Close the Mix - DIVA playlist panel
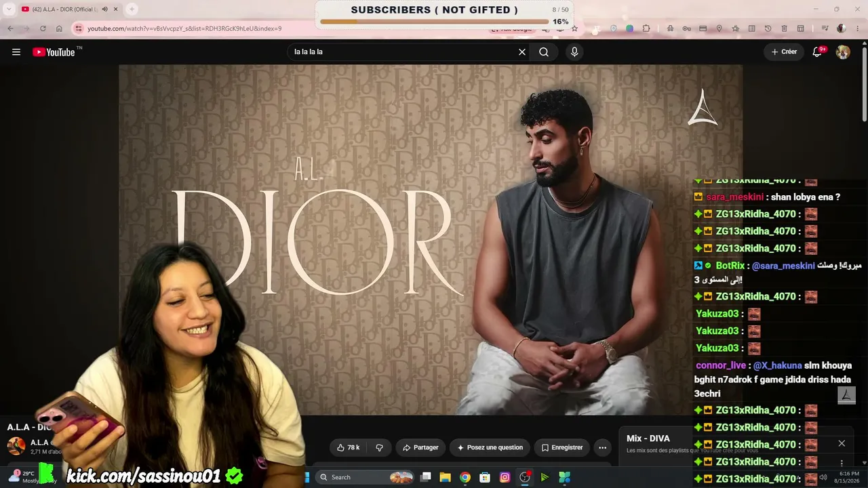This screenshot has width=868, height=488. click(842, 443)
